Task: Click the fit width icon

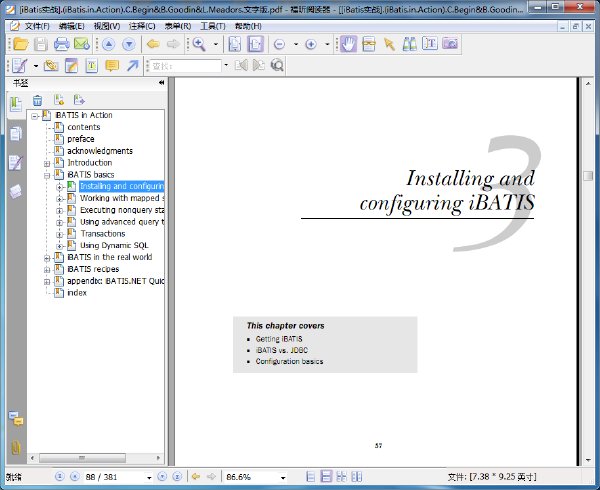Action: pyautogui.click(x=255, y=44)
